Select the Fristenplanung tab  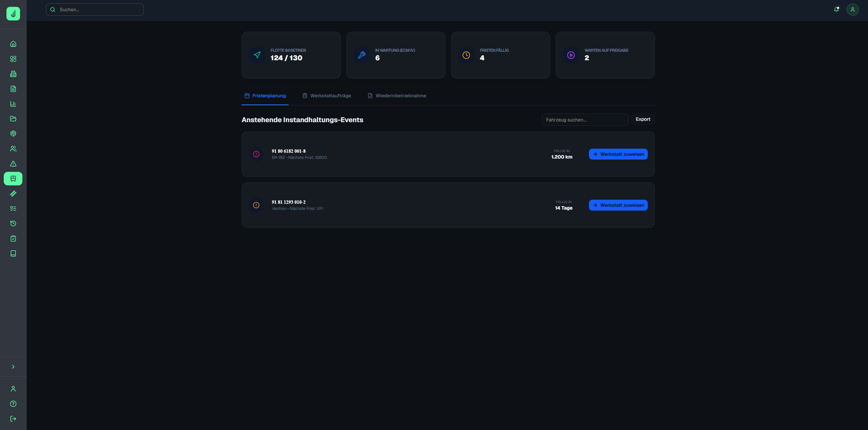click(265, 96)
